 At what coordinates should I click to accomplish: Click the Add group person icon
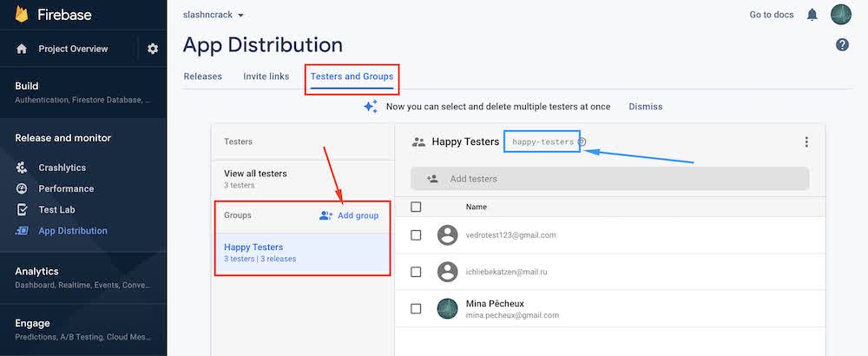click(326, 215)
